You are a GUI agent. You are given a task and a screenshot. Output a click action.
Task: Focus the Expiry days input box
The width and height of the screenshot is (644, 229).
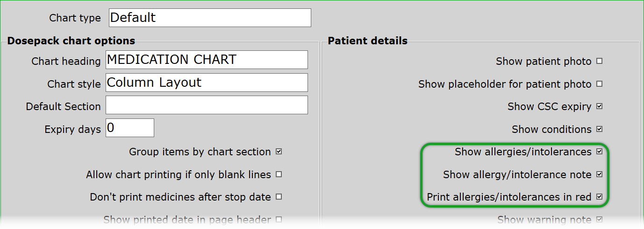click(130, 128)
